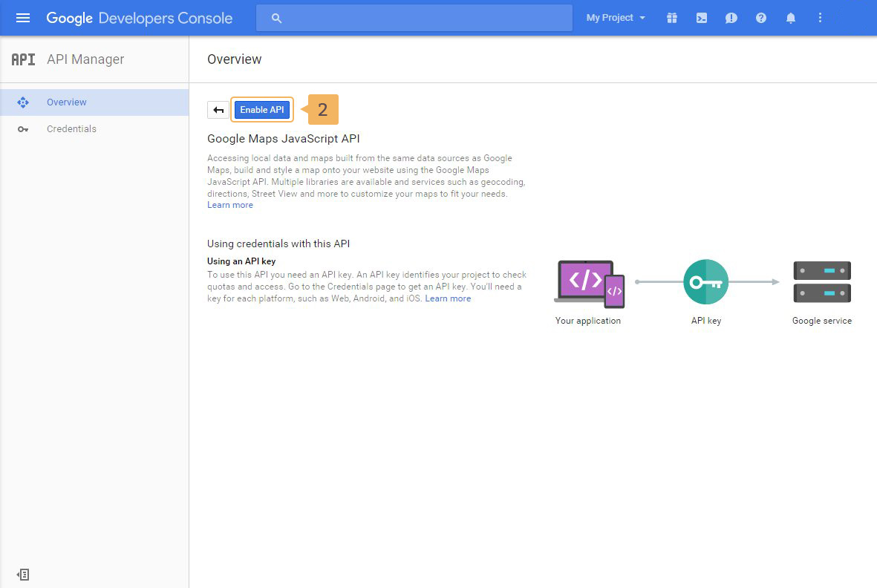Click the Google Developers Console title
This screenshot has height=588, width=877.
(x=140, y=18)
